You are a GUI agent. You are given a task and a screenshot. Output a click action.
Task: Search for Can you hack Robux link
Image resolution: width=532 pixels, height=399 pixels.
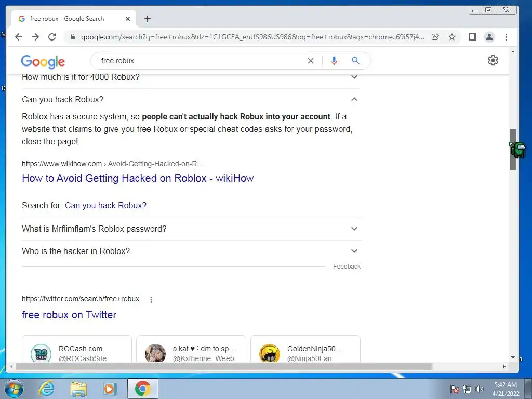105,205
